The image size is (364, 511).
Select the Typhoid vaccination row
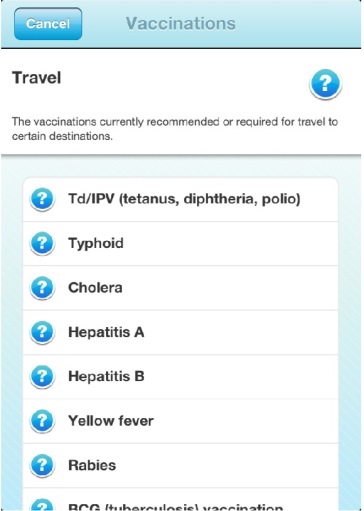pos(181,244)
